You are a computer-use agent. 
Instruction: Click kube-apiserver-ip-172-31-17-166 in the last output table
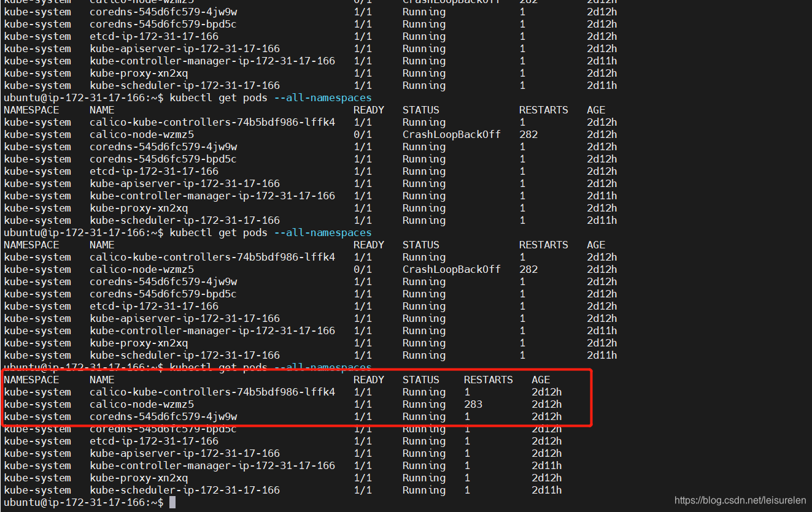pyautogui.click(x=185, y=453)
